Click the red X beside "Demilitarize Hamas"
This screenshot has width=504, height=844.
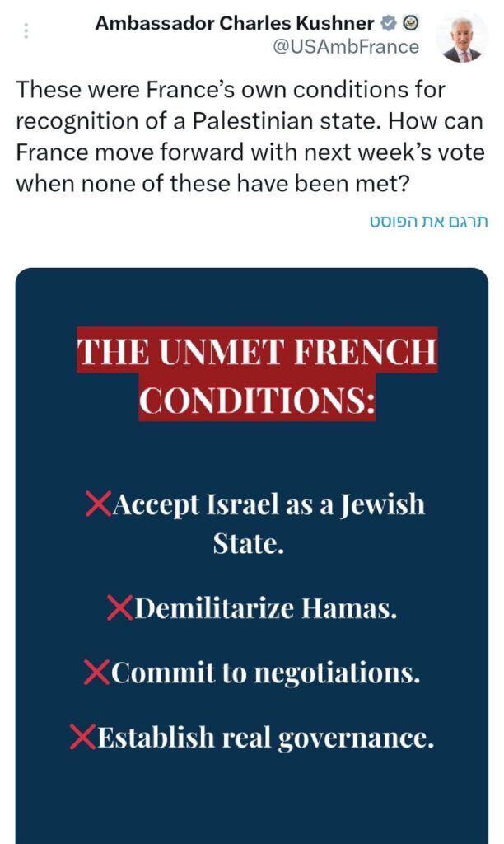tap(120, 608)
